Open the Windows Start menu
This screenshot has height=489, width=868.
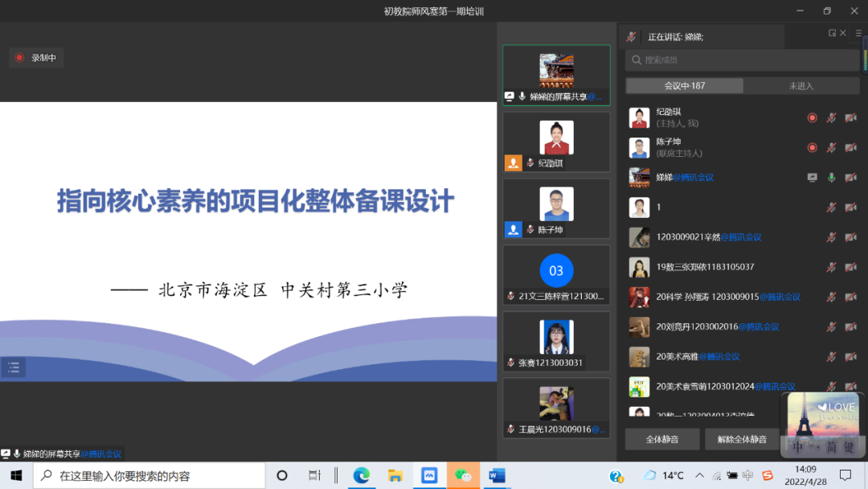[x=16, y=475]
